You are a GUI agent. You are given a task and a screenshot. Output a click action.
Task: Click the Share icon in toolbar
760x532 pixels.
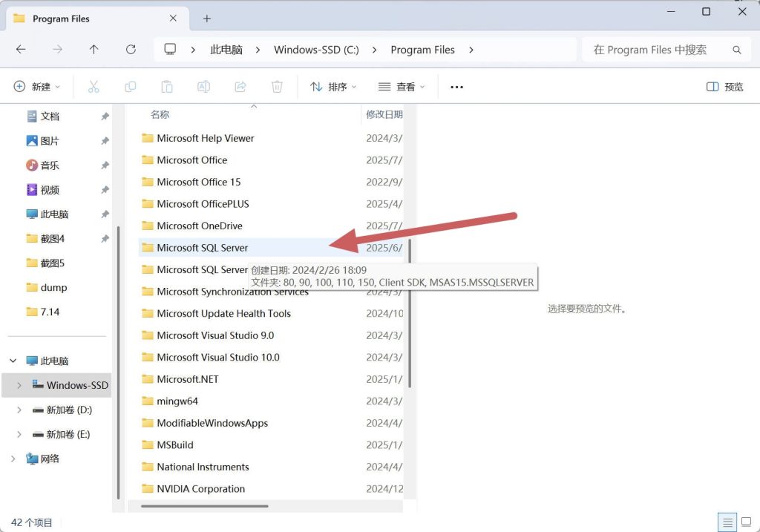pyautogui.click(x=240, y=87)
